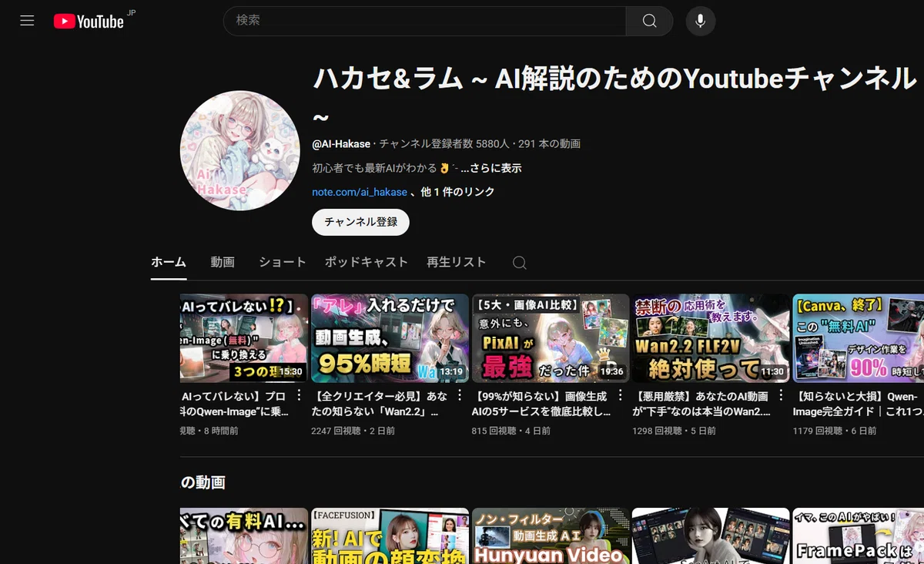Click the @AI-Hakase handle text
The height and width of the screenshot is (564, 924).
(x=341, y=144)
